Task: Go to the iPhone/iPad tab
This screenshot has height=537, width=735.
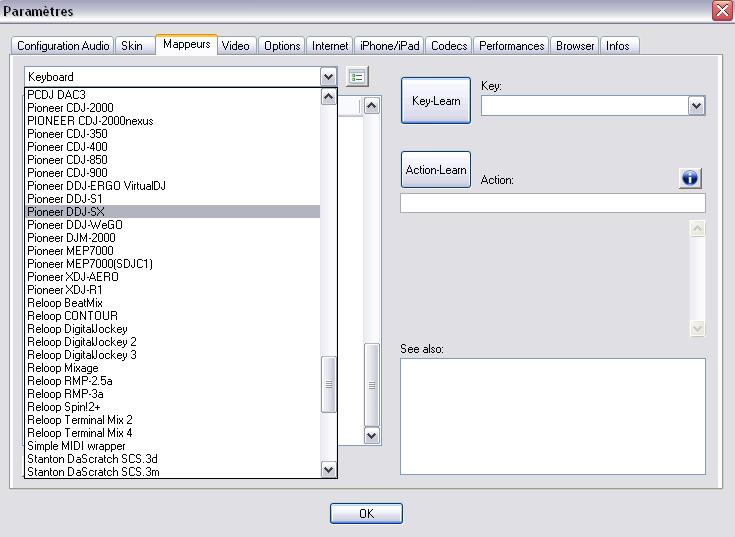Action: (x=390, y=46)
